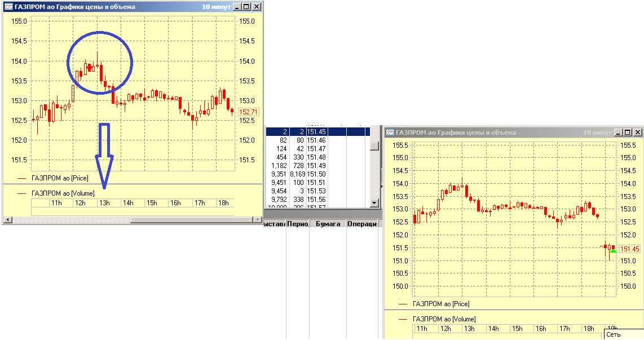The height and width of the screenshot is (340, 644).
Task: Click the Бумага column header
Action: [x=327, y=224]
